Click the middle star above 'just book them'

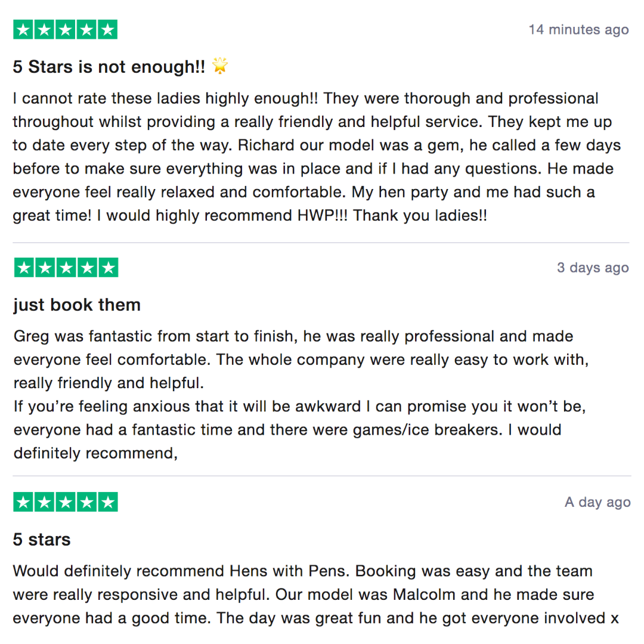[66, 268]
